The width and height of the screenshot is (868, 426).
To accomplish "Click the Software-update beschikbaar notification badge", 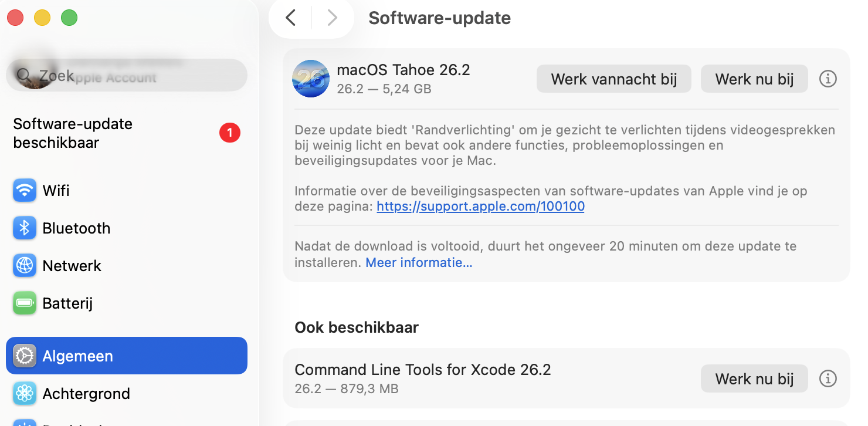I will coord(230,133).
